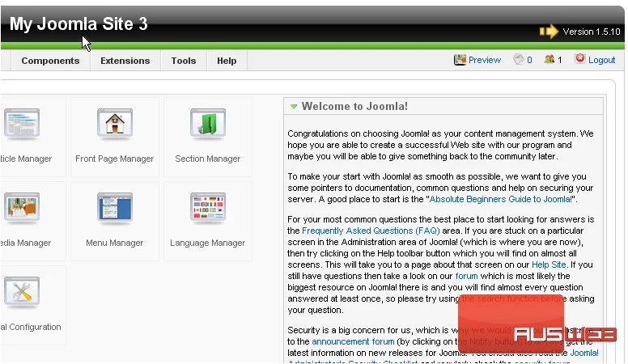Screen dimensions: 628x364
Task: Open the Help menu
Action: point(227,61)
